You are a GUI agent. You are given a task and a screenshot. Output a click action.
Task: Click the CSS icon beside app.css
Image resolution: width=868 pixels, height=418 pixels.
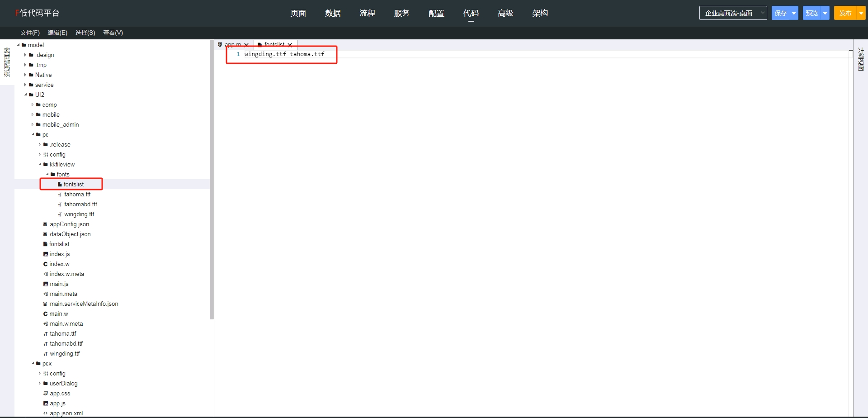pyautogui.click(x=45, y=394)
